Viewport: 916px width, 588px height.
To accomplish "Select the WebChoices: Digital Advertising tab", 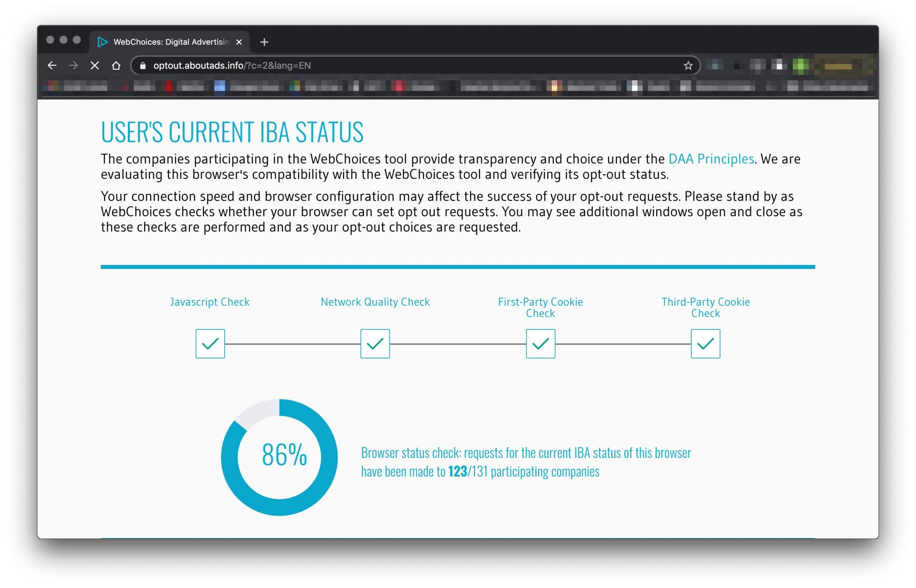I will (170, 42).
